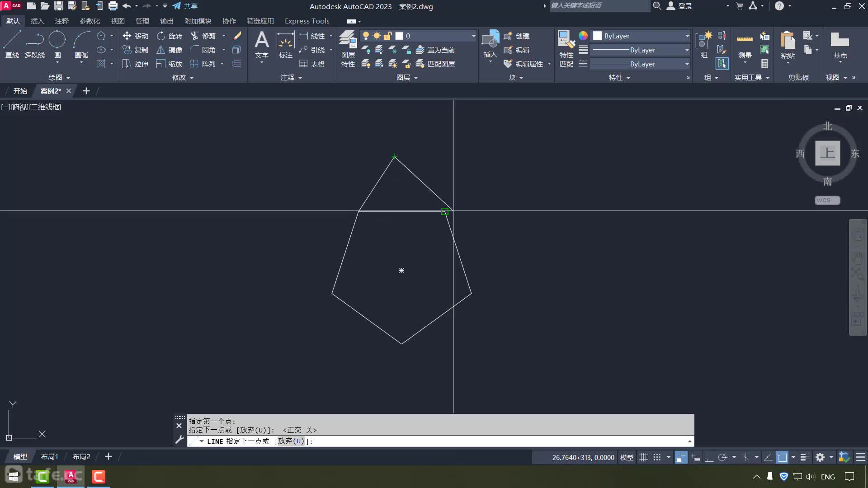Image resolution: width=868 pixels, height=488 pixels.
Task: Click the 圆角 (Fillet) tool
Action: pyautogui.click(x=203, y=50)
